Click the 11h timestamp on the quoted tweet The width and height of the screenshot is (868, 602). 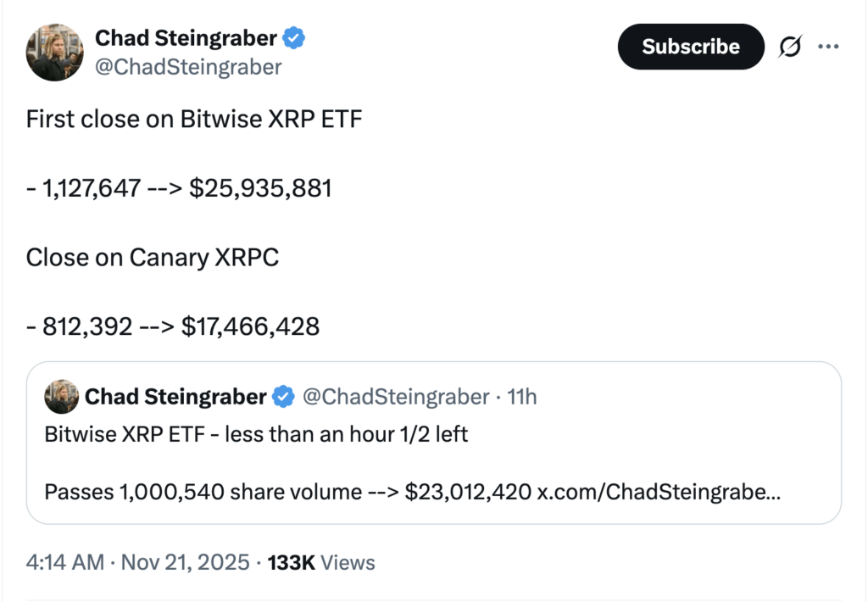[x=523, y=396]
